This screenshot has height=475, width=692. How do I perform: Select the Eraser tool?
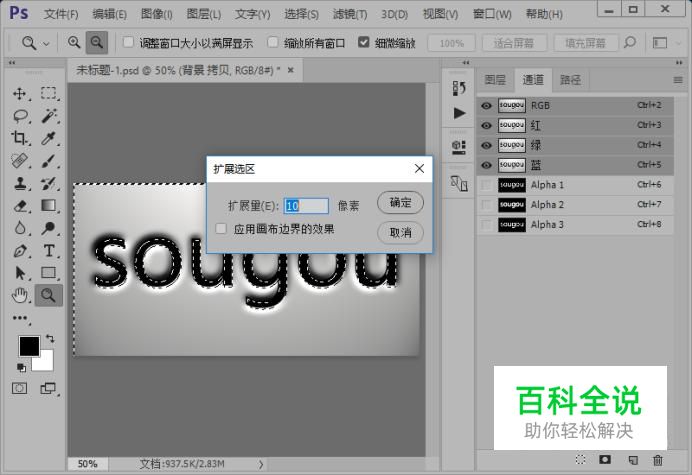coord(19,206)
